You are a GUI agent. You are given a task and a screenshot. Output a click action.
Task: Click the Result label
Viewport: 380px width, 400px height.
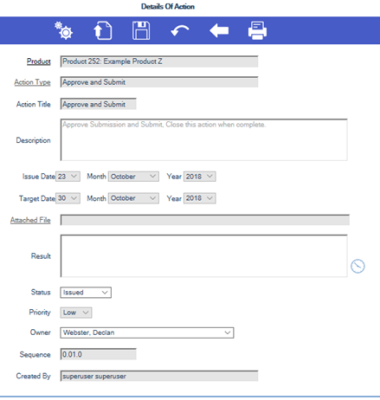coord(41,256)
